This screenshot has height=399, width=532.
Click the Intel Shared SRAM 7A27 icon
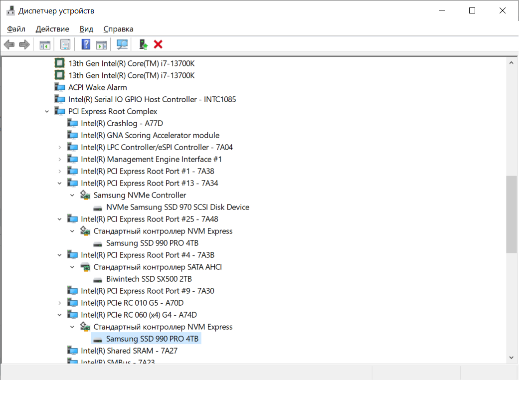(72, 351)
